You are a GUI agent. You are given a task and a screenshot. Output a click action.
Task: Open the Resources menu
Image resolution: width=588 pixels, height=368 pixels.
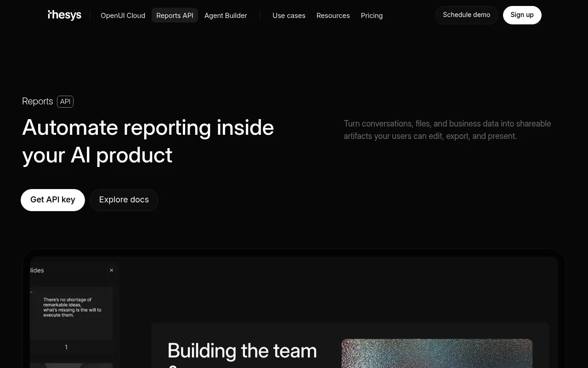pyautogui.click(x=333, y=16)
